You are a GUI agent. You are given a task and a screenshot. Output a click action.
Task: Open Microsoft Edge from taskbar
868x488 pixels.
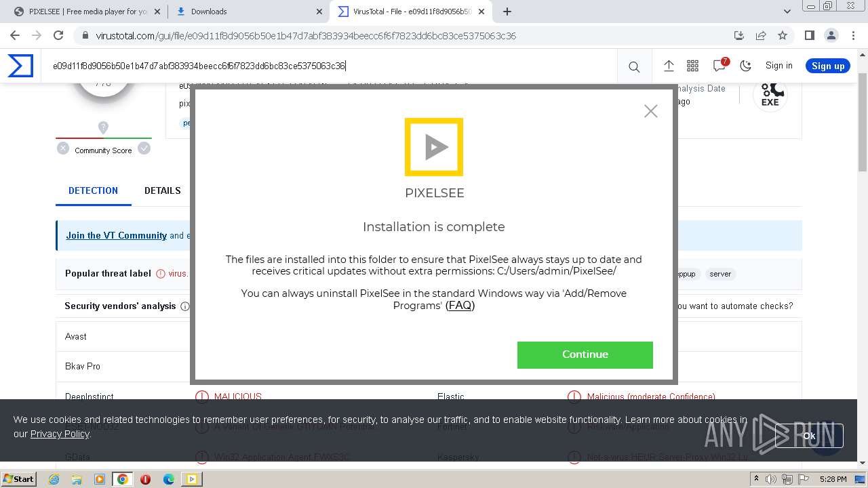(x=169, y=479)
